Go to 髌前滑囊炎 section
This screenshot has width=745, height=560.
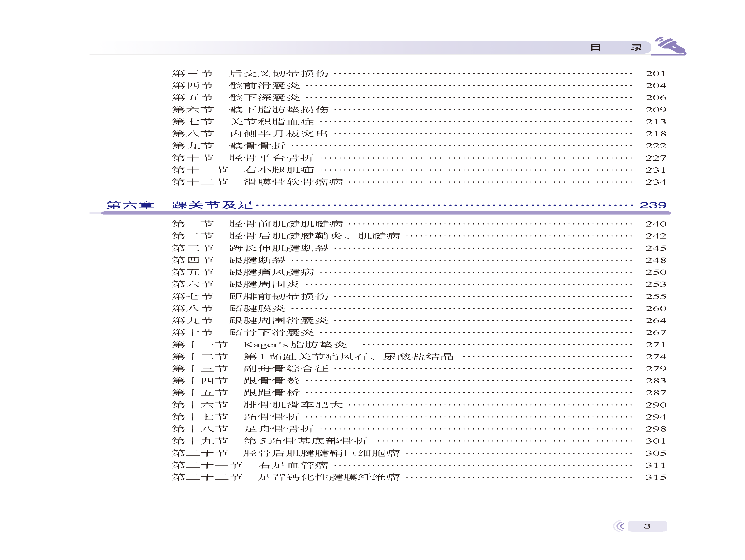coord(264,85)
